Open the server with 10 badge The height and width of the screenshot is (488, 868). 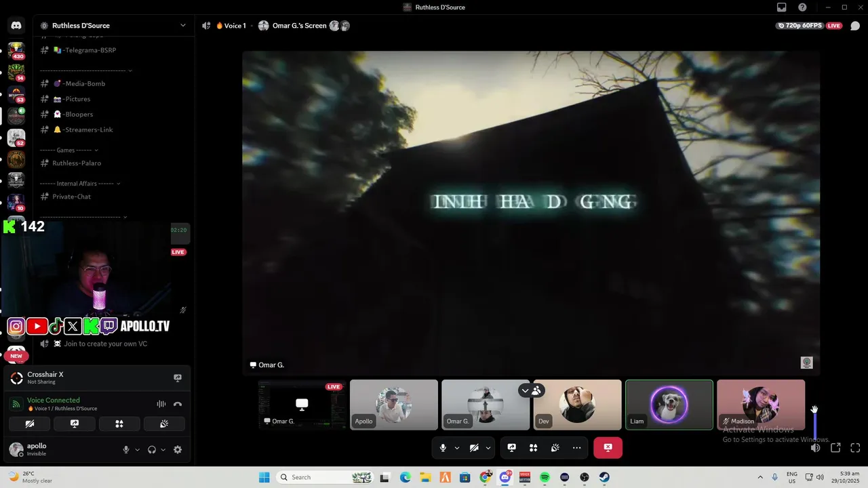tap(16, 203)
